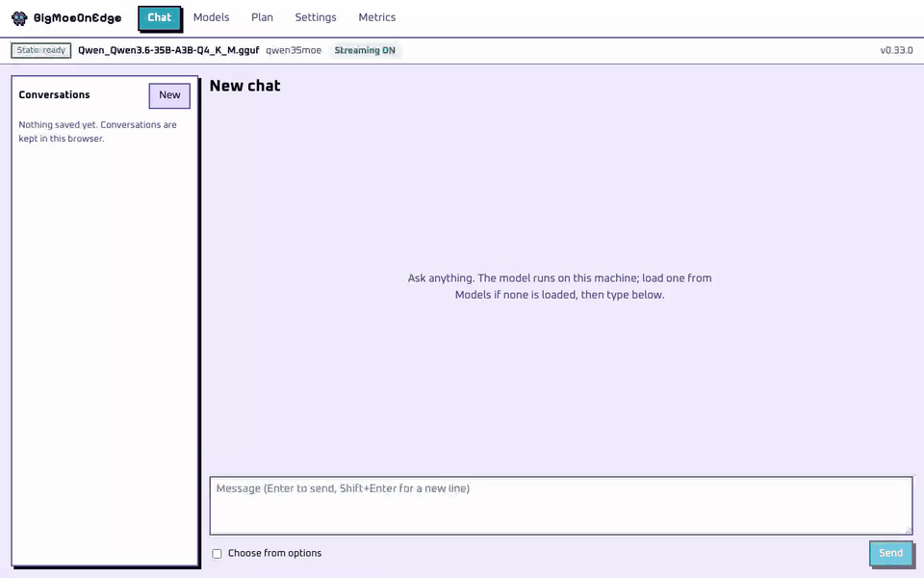Click the message box resize handle
This screenshot has height=578, width=924.
908,530
